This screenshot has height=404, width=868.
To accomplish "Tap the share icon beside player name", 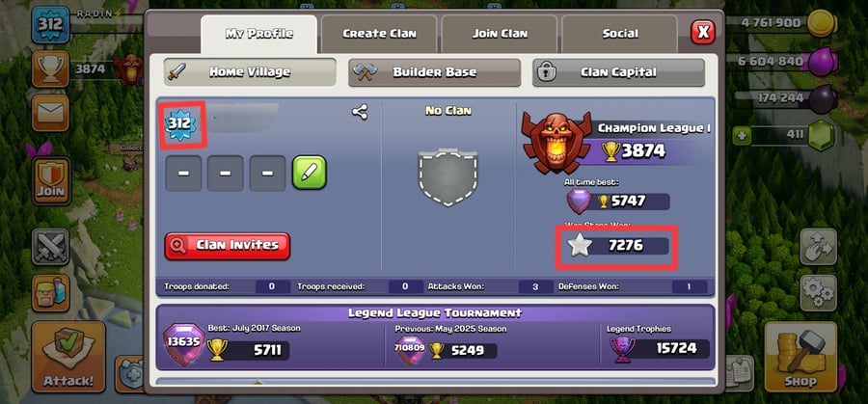I will [360, 113].
